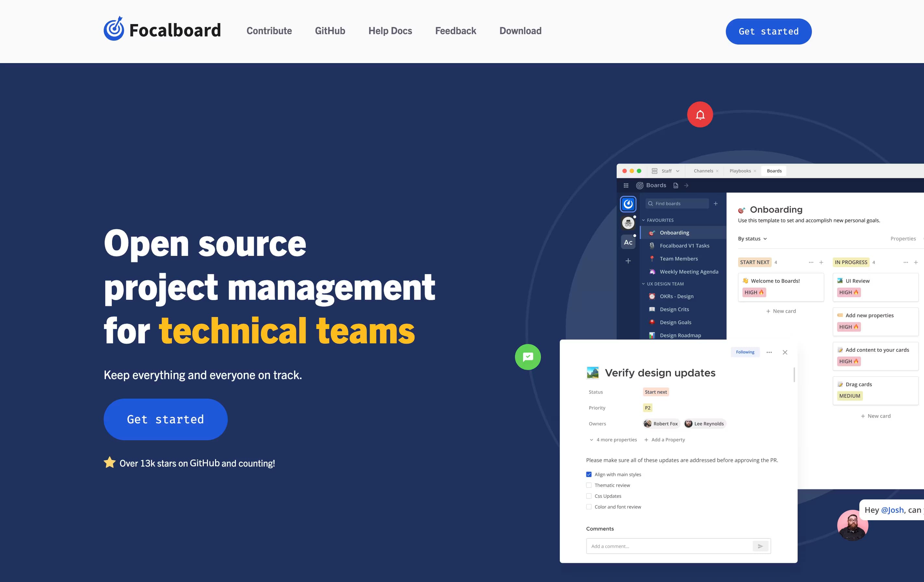Select the Mattermost workspace icon in sidebar
Viewport: 924px width, 582px height.
(628, 204)
